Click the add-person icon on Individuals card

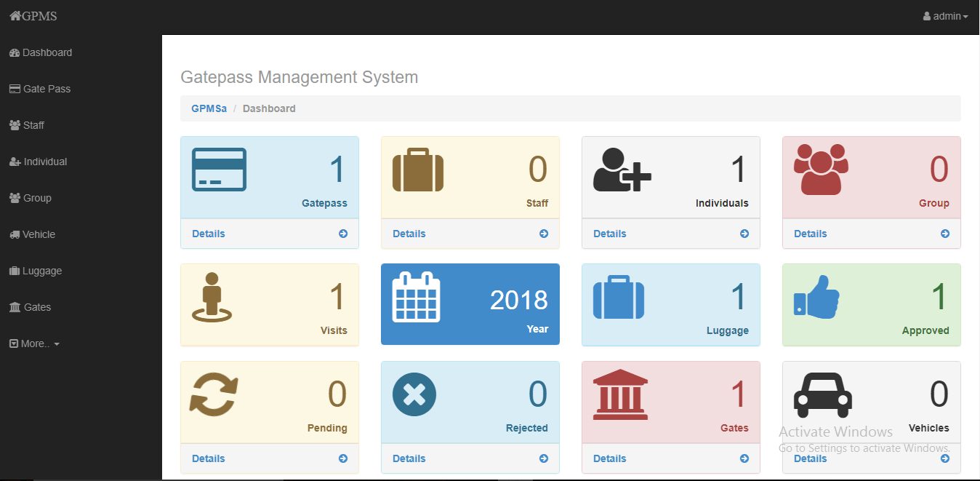coord(621,169)
